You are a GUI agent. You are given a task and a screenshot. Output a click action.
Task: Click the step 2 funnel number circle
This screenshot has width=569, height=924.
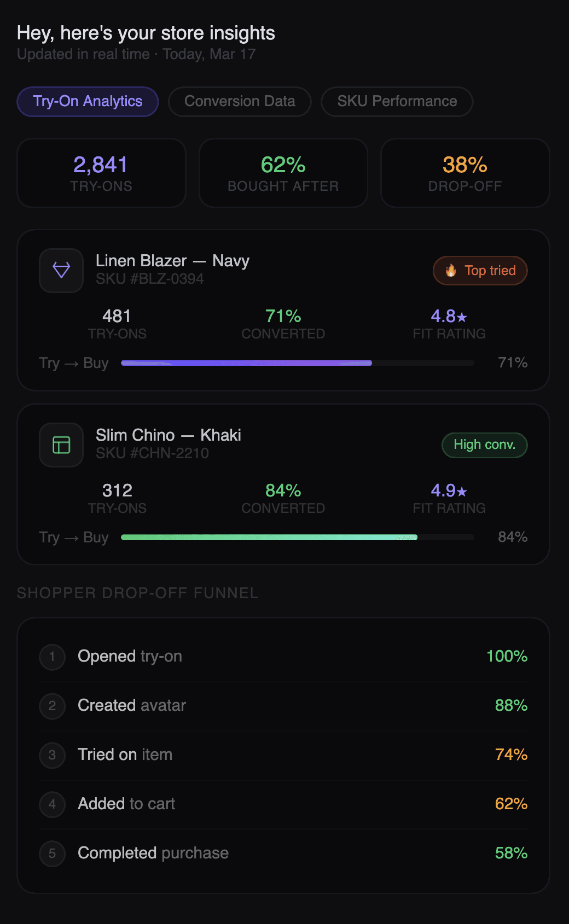click(52, 705)
